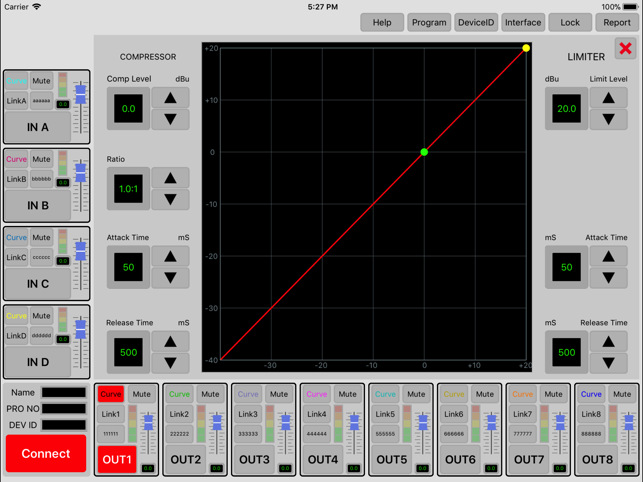Viewport: 643px width, 482px height.
Task: Select the green compressor threshold point
Action: (x=424, y=152)
